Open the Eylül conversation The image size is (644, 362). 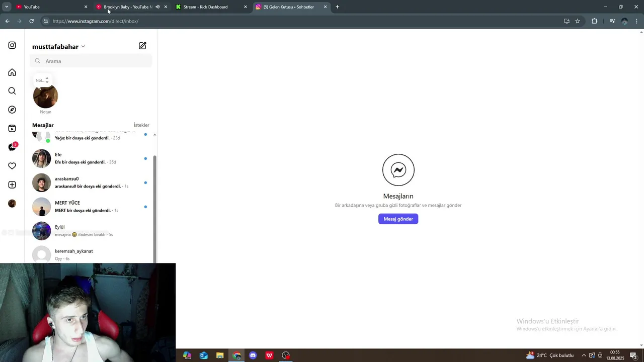(91, 231)
